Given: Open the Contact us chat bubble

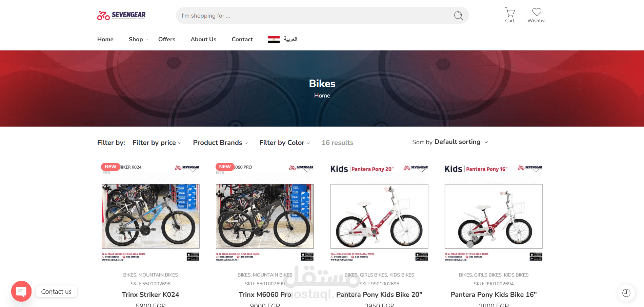Looking at the screenshot, I should pos(21,291).
